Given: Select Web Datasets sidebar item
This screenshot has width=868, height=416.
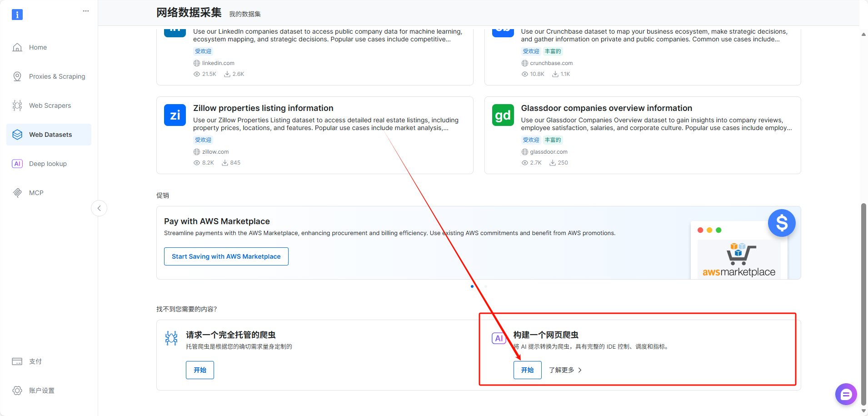Looking at the screenshot, I should (x=49, y=135).
